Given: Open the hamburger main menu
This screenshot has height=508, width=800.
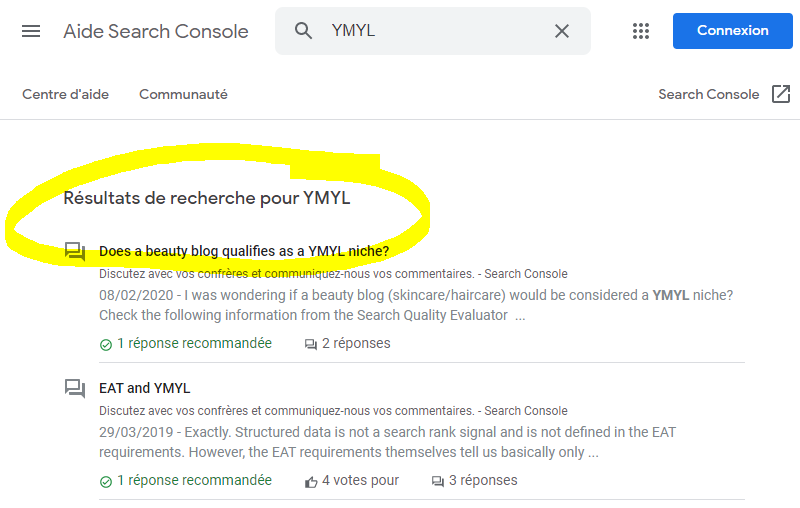Looking at the screenshot, I should 31,31.
